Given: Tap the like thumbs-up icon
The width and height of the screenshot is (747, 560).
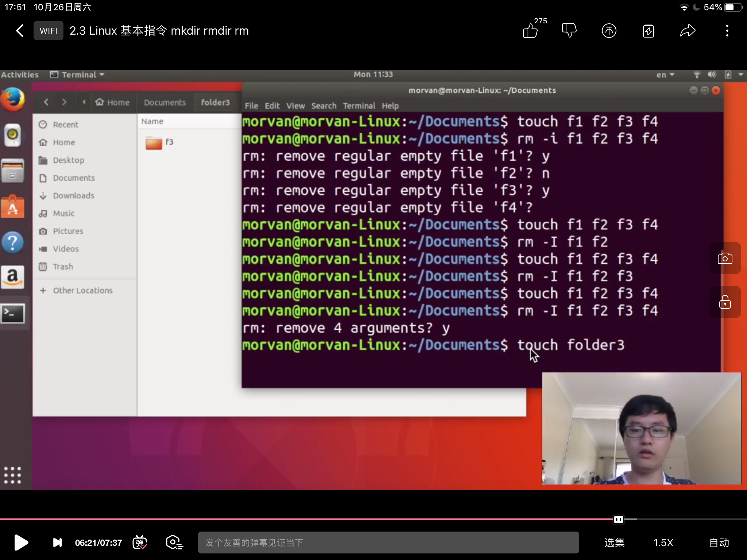Looking at the screenshot, I should point(531,31).
